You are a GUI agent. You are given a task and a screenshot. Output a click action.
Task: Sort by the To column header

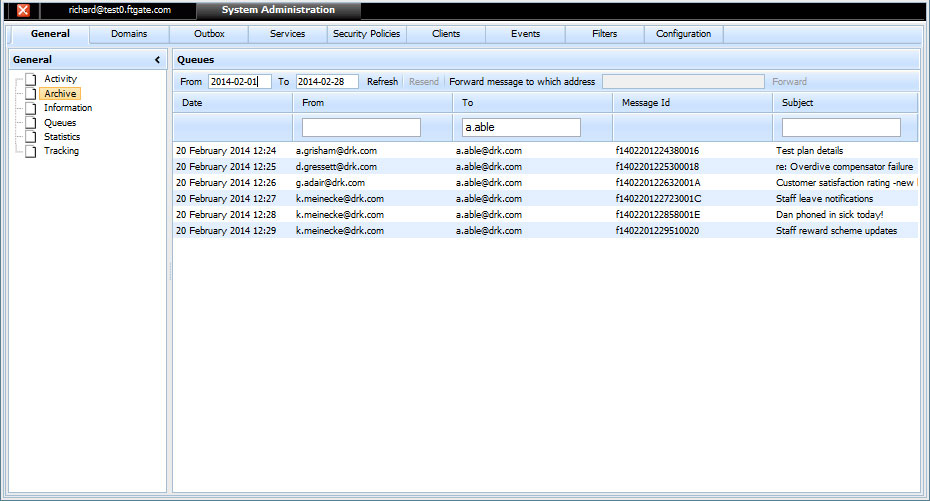point(533,103)
